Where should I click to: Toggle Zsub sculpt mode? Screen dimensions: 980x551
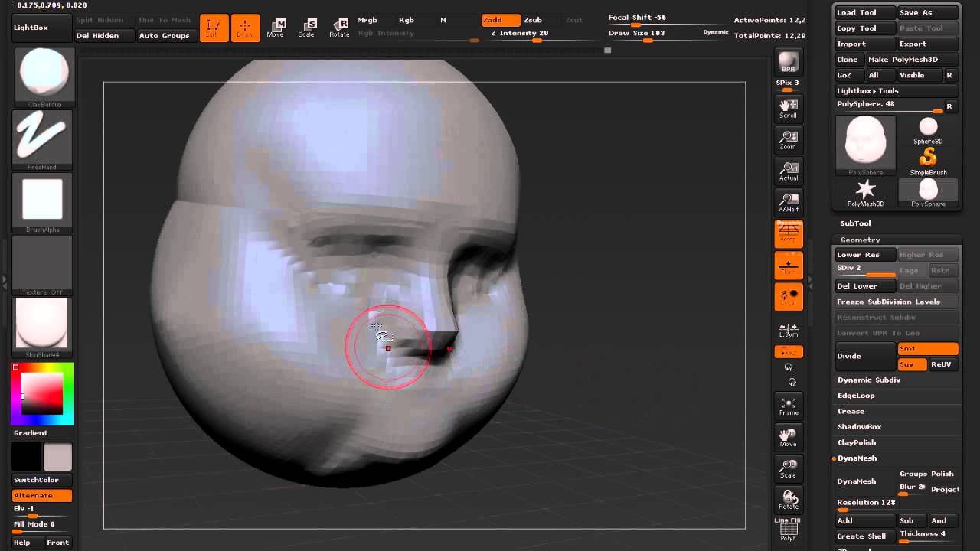pyautogui.click(x=533, y=20)
